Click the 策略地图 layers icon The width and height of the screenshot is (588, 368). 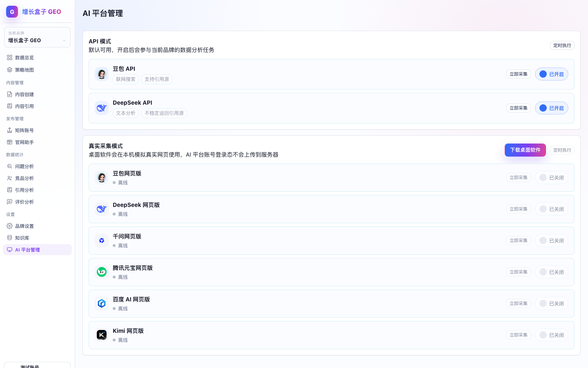coord(9,70)
